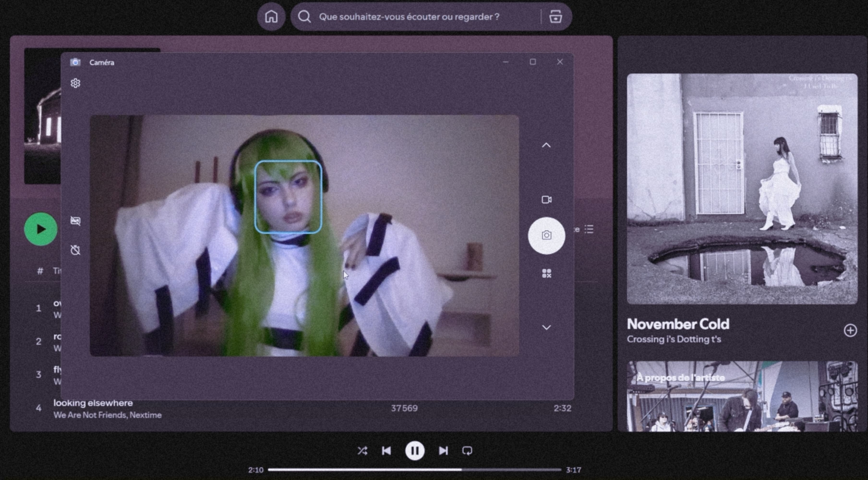Toggle repeat mode in the player
The image size is (868, 480).
coord(468,451)
